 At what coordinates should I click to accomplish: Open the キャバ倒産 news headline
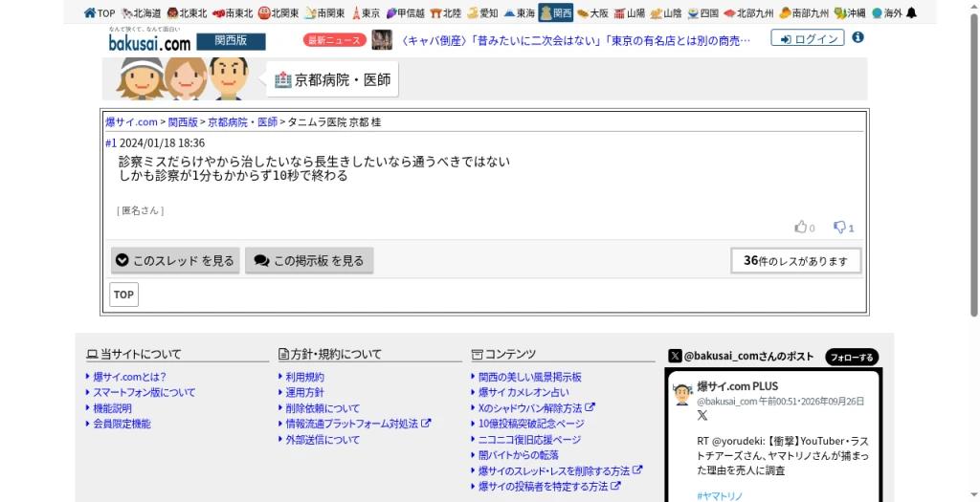(x=574, y=40)
